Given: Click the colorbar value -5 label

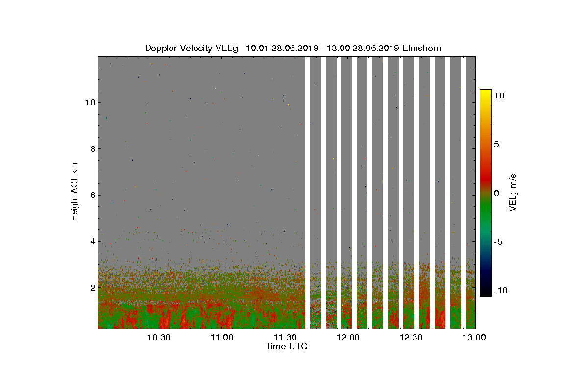Looking at the screenshot, I should 498,242.
